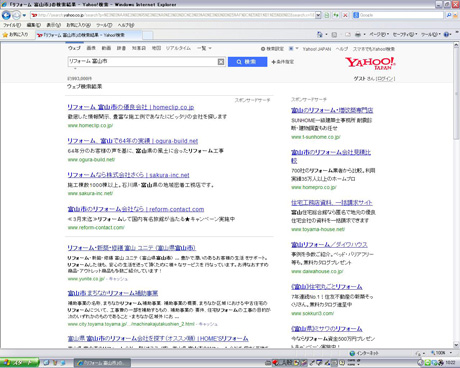Open the recent pages dropdown beside Forward
This screenshot has width=460, height=368.
24,15
